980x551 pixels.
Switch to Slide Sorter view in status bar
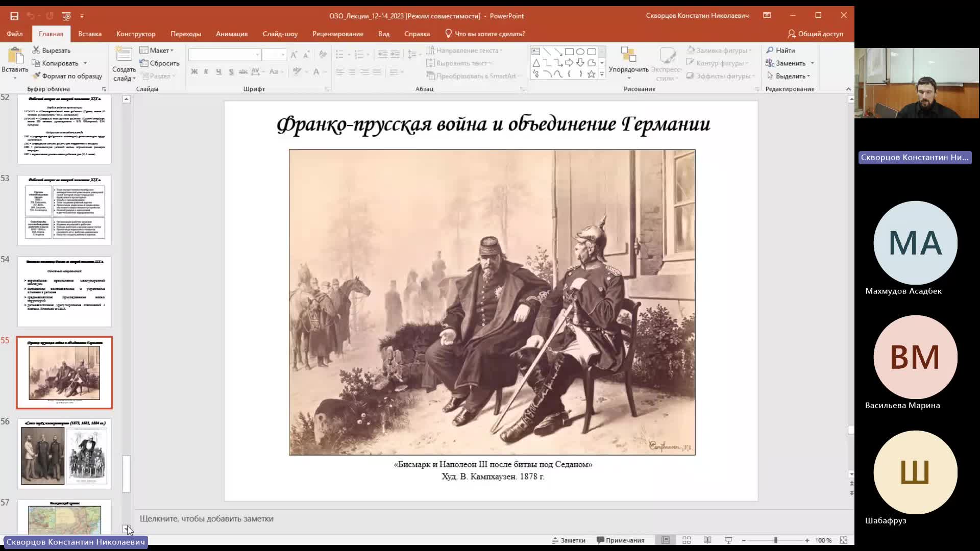pos(687,540)
